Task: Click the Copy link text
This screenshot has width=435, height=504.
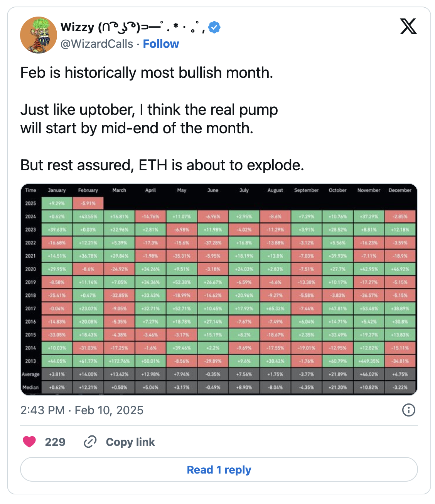Action: click(130, 442)
